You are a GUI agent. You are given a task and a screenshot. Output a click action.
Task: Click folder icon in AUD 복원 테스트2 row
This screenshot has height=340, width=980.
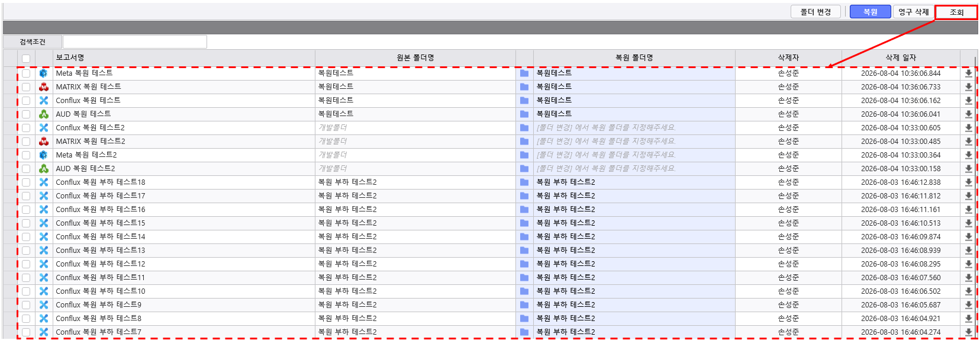(524, 169)
